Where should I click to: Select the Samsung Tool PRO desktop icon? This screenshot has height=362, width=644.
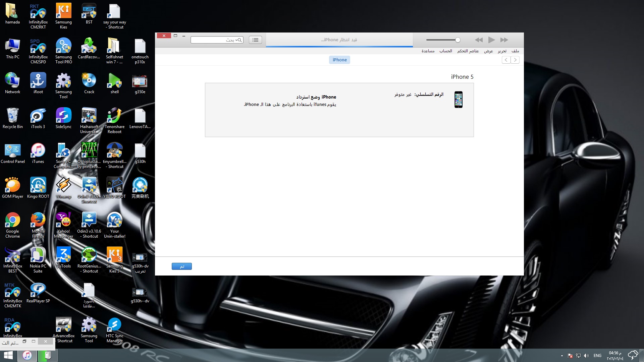[x=63, y=51]
